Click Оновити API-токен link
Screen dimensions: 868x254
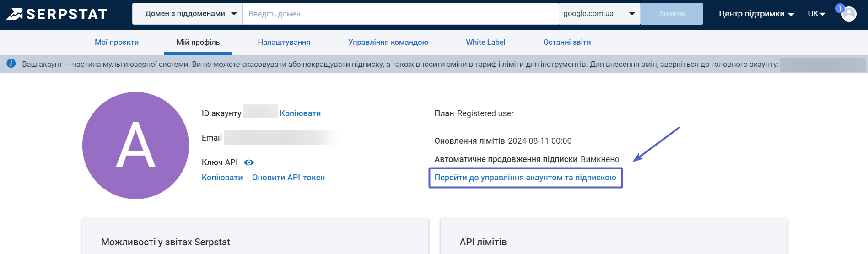(288, 178)
